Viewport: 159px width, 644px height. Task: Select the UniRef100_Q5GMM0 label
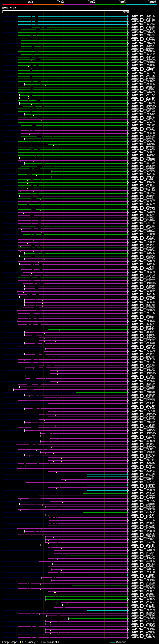coord(143,51)
